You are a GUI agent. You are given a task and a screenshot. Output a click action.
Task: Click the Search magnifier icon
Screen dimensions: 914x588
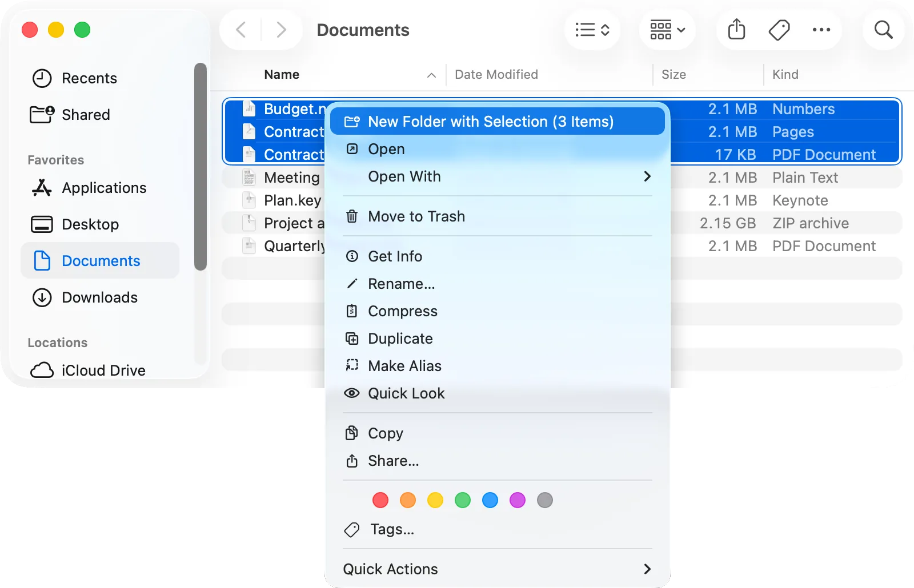click(x=884, y=30)
